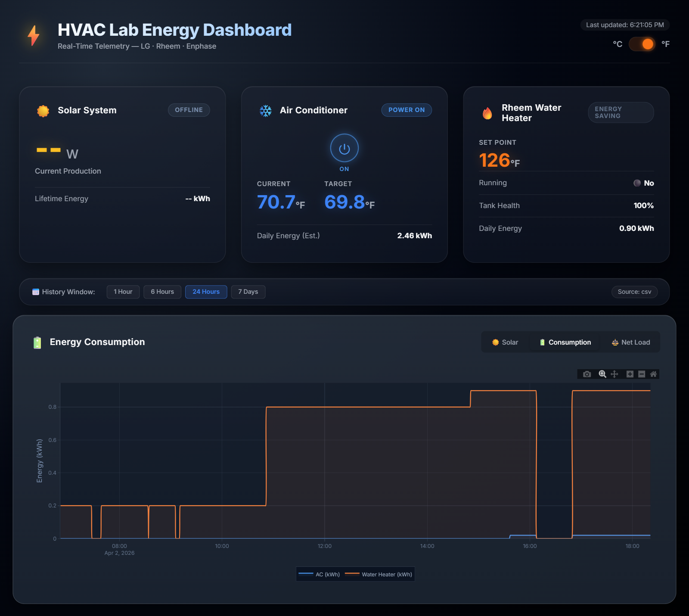Click the Running status No indicator
This screenshot has width=689, height=616.
pos(644,183)
